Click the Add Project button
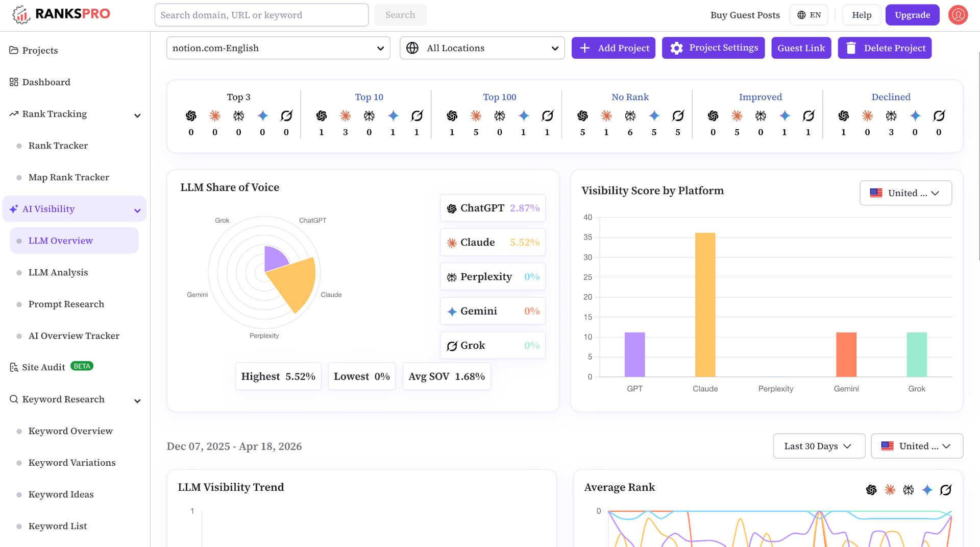This screenshot has width=980, height=547. [613, 48]
